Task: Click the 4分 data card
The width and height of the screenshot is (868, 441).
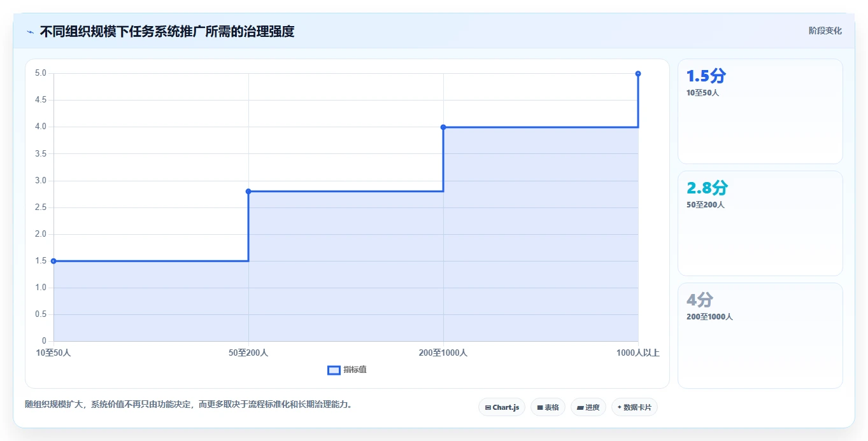Action: pyautogui.click(x=760, y=335)
